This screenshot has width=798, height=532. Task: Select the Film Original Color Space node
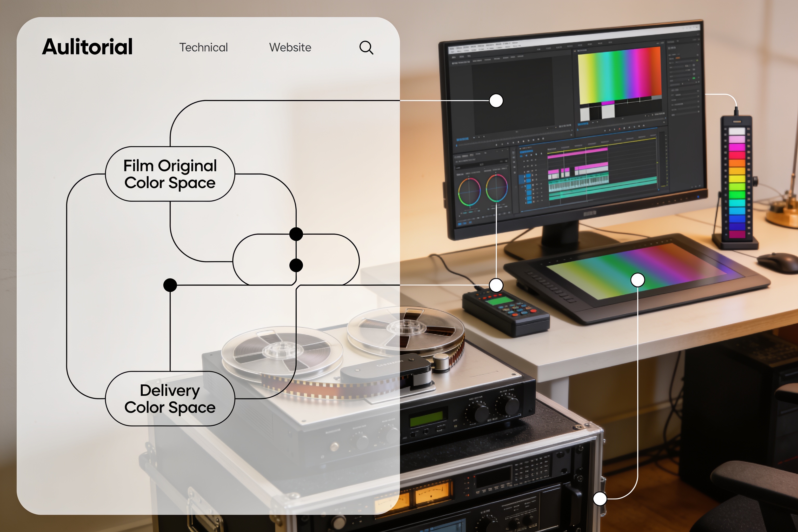(170, 174)
